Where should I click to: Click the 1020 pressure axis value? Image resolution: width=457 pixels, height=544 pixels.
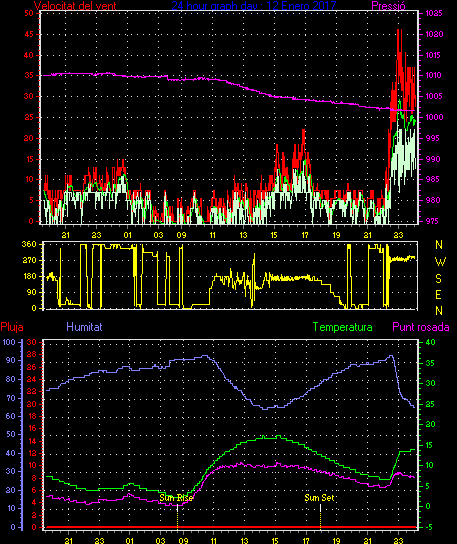pos(434,34)
